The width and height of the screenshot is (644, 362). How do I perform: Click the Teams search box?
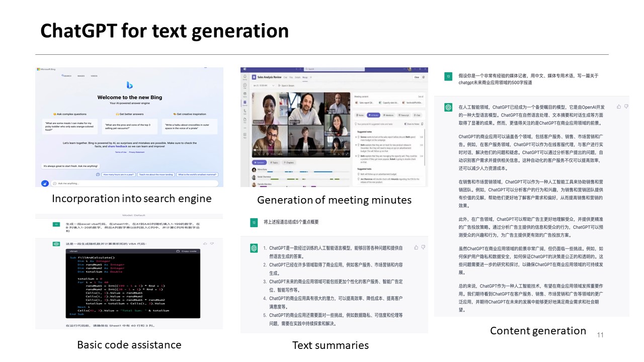coord(334,69)
